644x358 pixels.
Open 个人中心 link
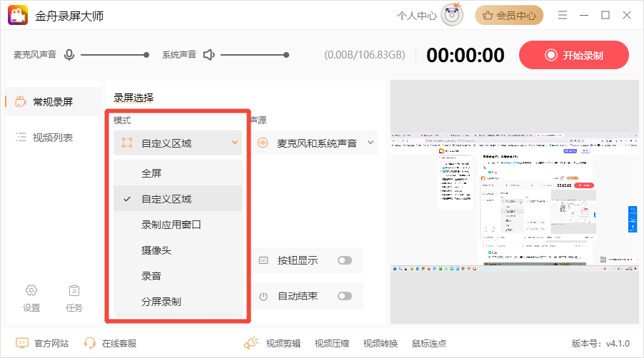416,16
